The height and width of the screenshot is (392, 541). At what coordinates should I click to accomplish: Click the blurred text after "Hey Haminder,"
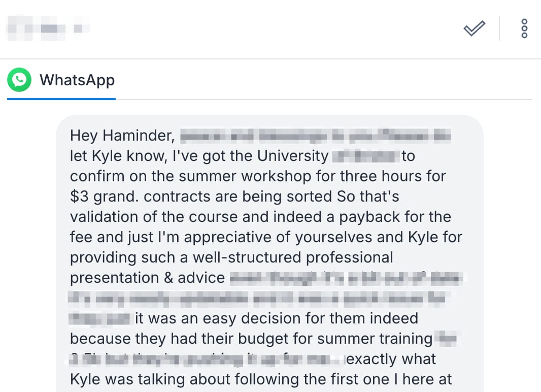coord(315,136)
